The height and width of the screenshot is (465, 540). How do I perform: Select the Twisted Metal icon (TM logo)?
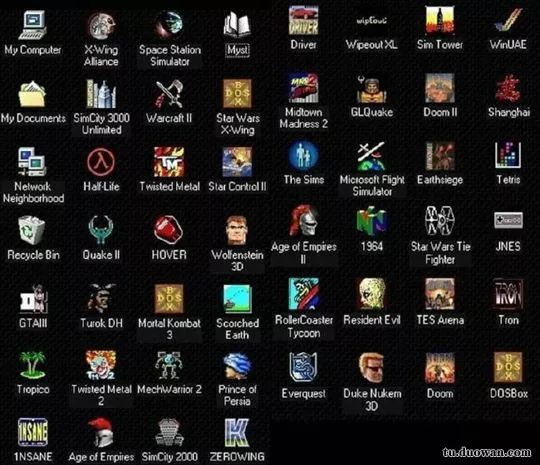tap(169, 162)
